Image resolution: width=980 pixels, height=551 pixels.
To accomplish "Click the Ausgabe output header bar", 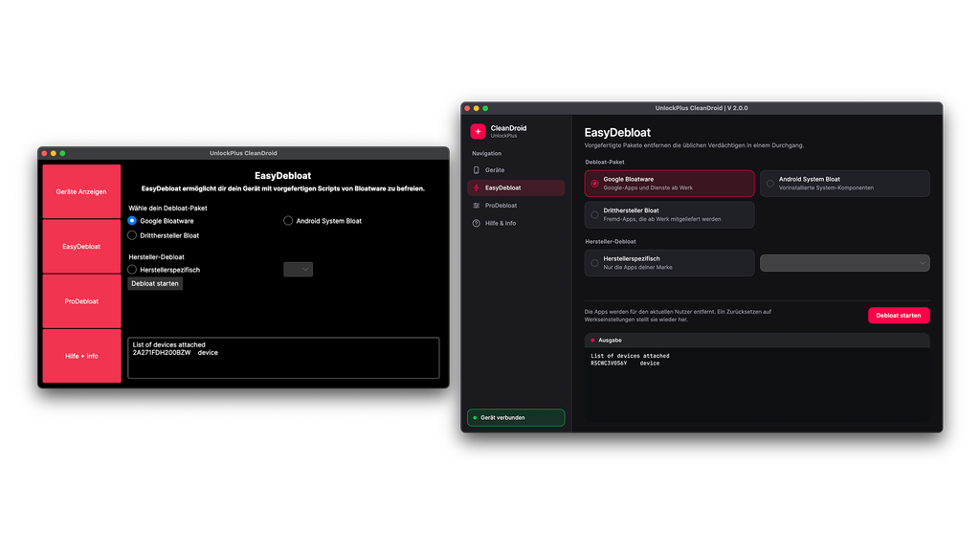I will click(x=757, y=341).
